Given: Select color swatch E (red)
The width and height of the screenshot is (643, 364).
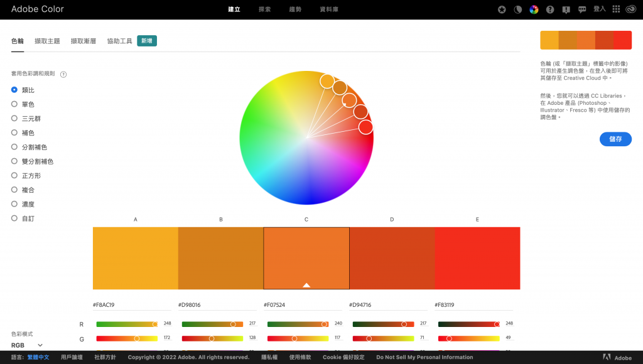Looking at the screenshot, I should coord(477,258).
